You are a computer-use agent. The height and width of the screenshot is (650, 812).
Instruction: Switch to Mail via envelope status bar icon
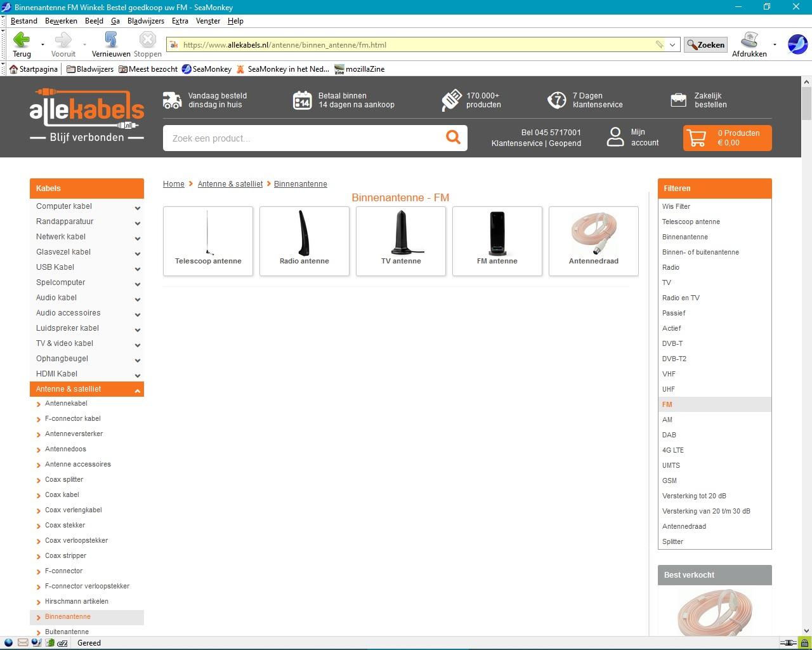(23, 643)
